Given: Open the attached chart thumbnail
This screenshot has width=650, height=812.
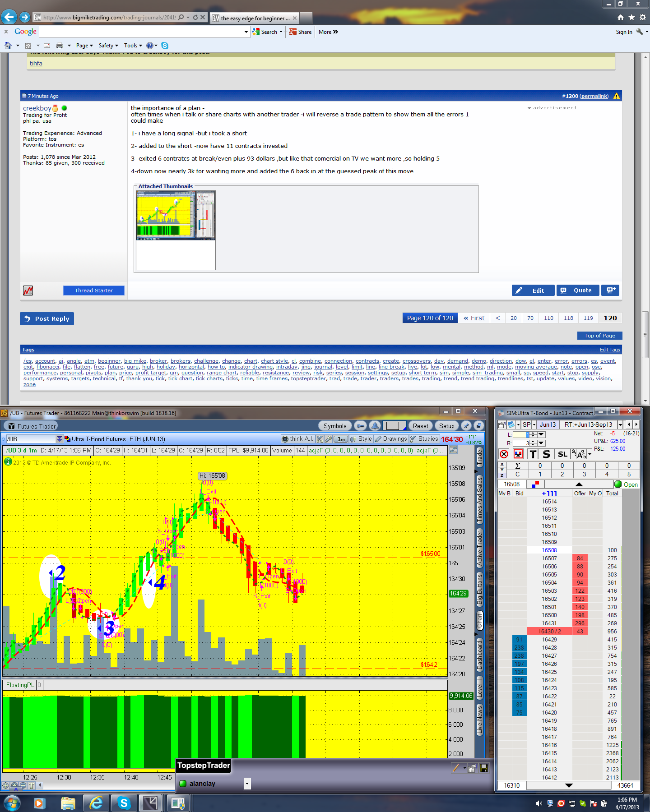Looking at the screenshot, I should pyautogui.click(x=176, y=230).
